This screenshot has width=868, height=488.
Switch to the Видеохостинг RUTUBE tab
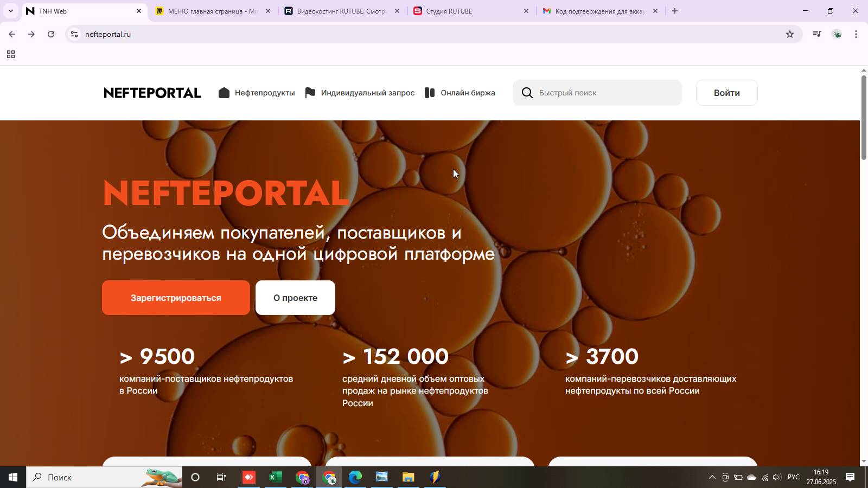coord(341,11)
